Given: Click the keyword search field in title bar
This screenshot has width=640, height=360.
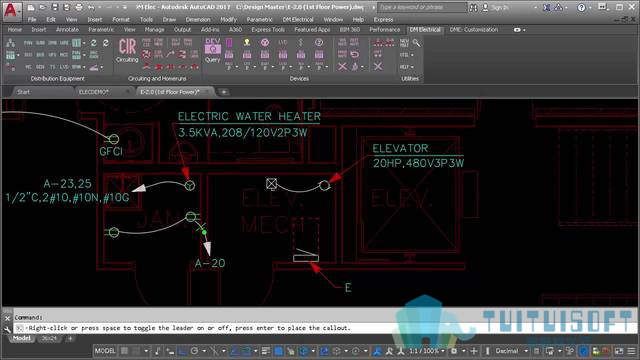Looking at the screenshot, I should (422, 7).
